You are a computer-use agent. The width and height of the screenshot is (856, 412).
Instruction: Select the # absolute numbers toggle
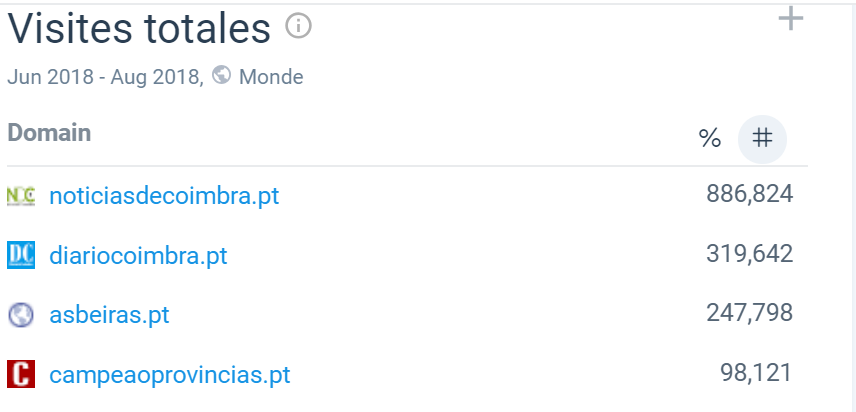tap(762, 139)
